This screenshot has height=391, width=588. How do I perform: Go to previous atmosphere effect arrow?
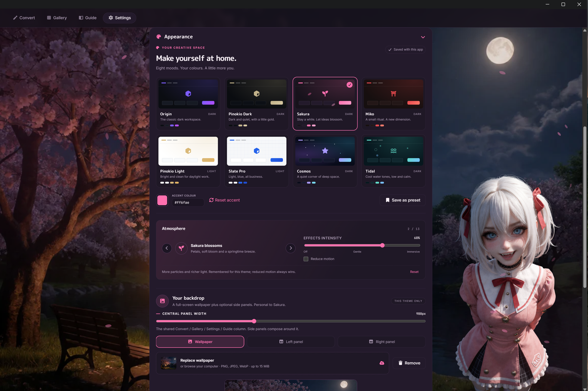pyautogui.click(x=167, y=248)
